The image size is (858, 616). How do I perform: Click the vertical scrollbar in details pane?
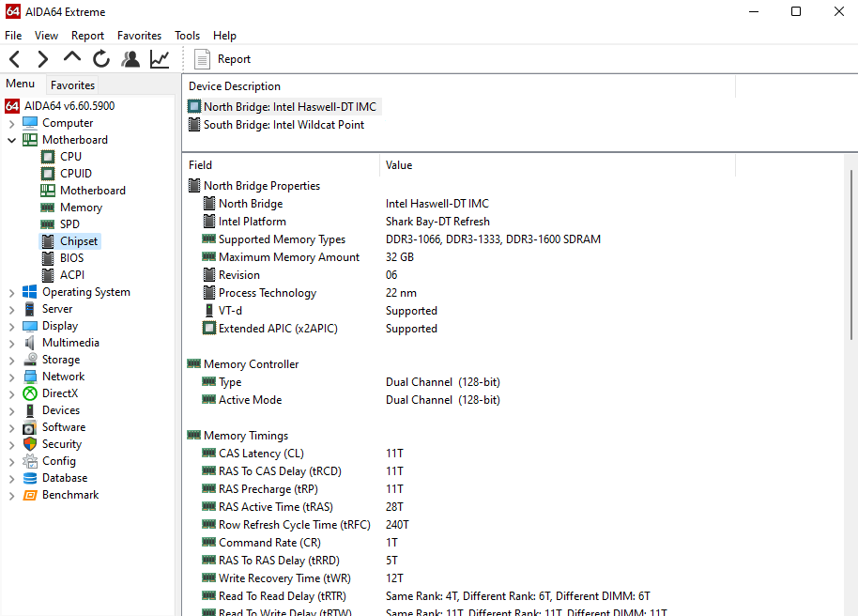850,254
